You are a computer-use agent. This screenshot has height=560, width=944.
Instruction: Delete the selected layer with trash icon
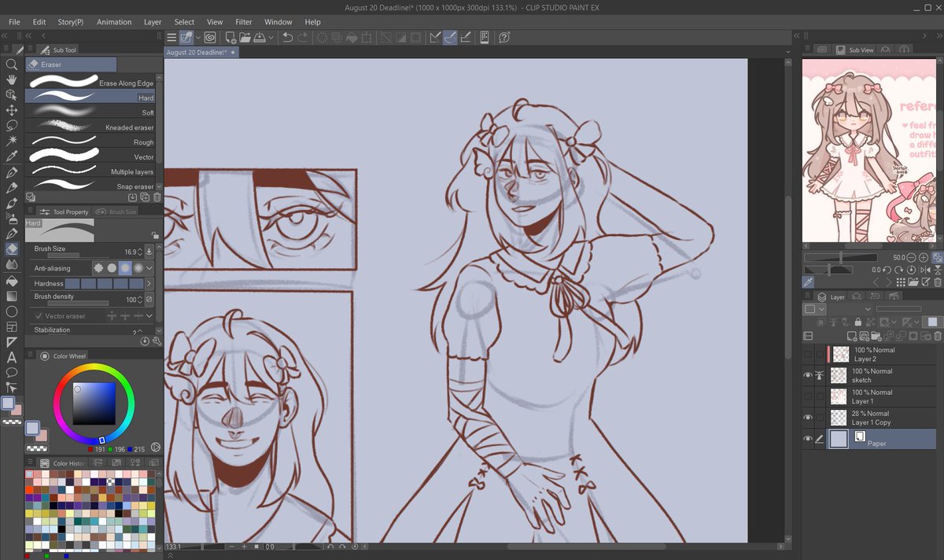936,337
